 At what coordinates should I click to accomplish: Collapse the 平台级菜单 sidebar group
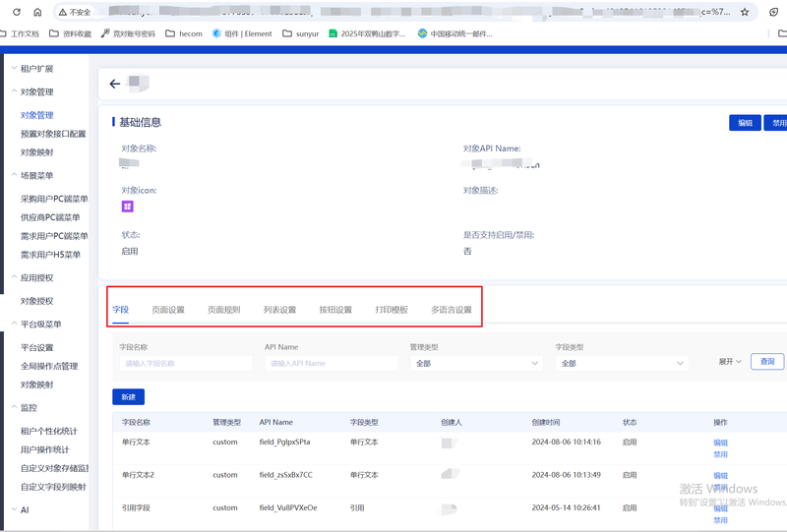point(36,325)
